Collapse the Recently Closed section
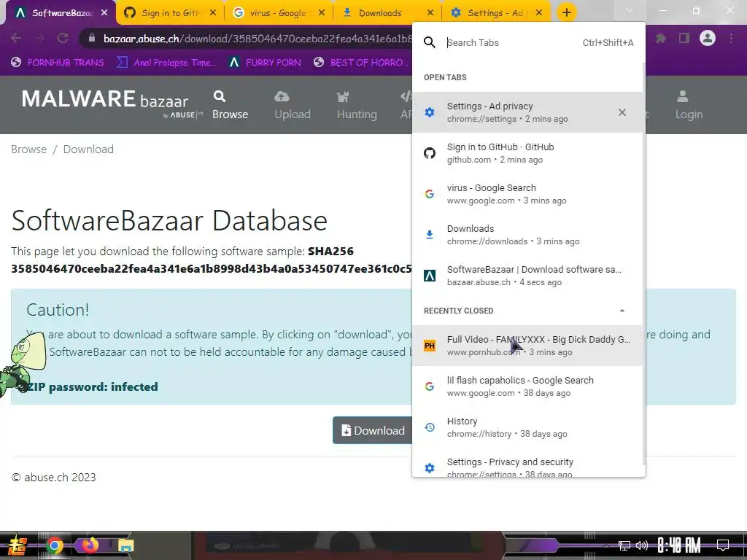The image size is (747, 560). click(622, 311)
